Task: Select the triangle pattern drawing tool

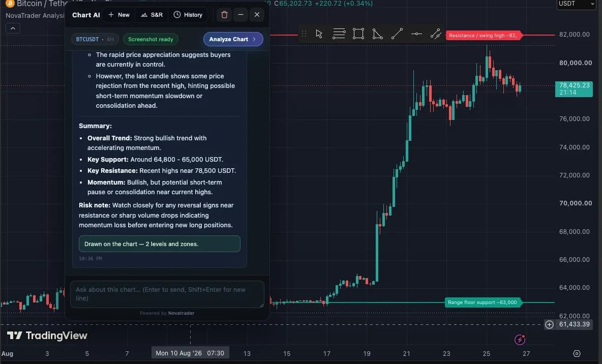Action: click(x=377, y=34)
